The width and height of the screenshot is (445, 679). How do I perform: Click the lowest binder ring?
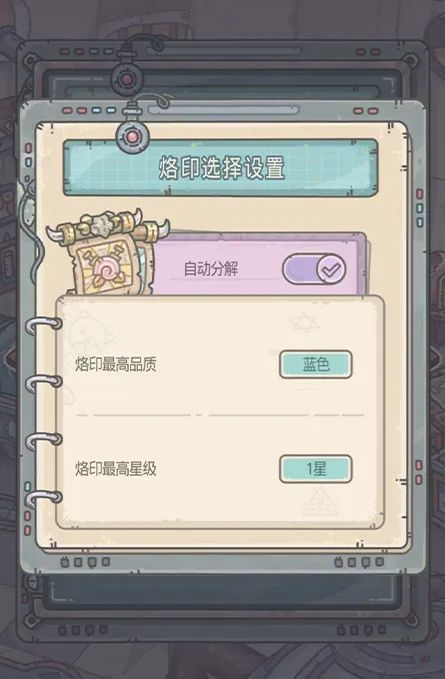pyautogui.click(x=43, y=498)
